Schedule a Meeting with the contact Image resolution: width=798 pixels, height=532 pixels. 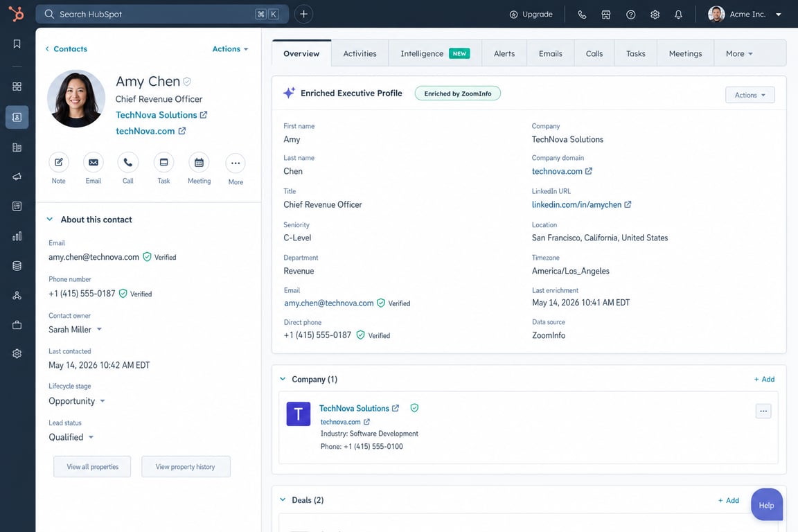point(199,162)
